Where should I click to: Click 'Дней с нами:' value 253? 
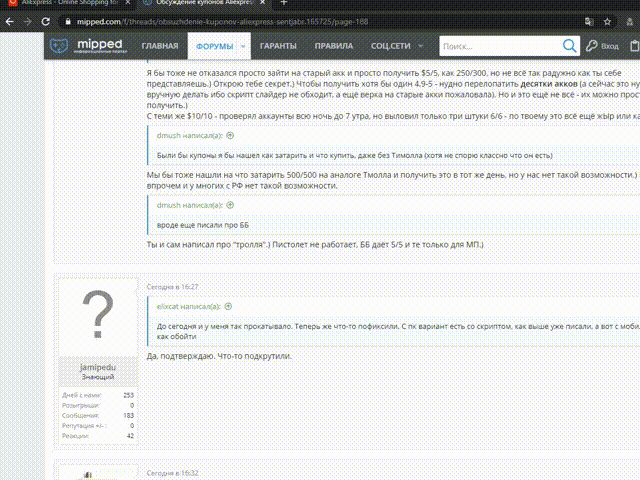(129, 395)
